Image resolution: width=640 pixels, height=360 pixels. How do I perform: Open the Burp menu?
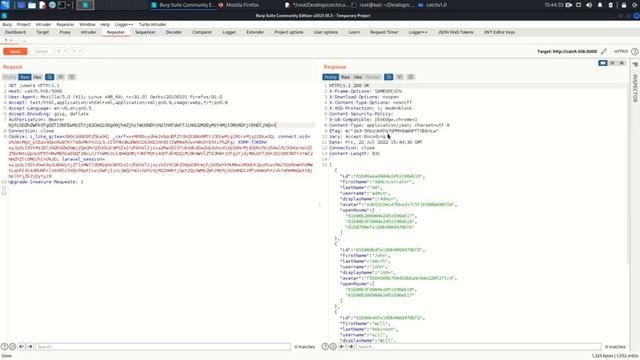tap(7, 24)
